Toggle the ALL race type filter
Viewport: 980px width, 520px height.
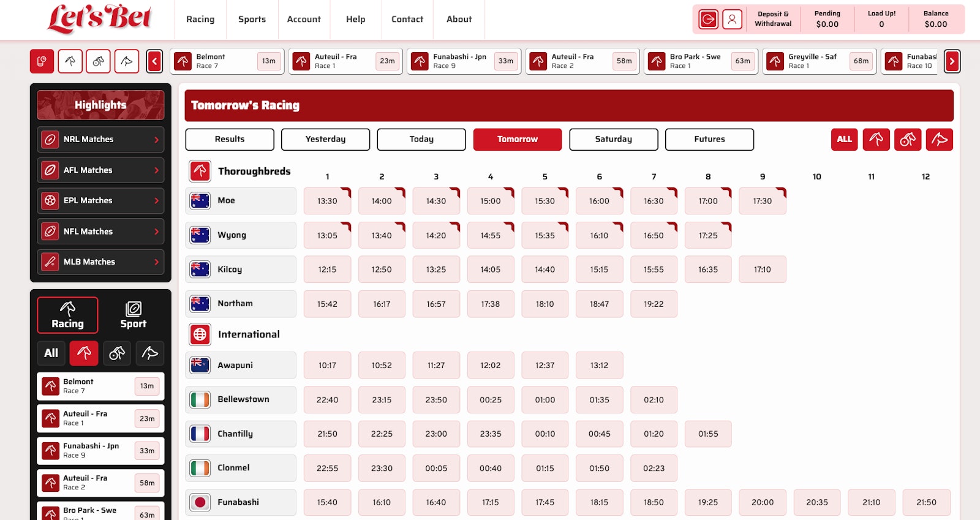tap(844, 140)
